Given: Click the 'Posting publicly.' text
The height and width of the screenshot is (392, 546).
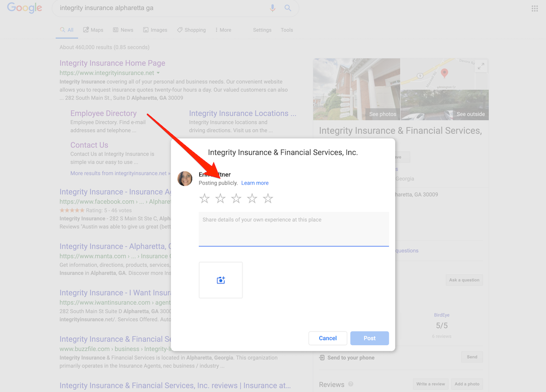Looking at the screenshot, I should 218,183.
